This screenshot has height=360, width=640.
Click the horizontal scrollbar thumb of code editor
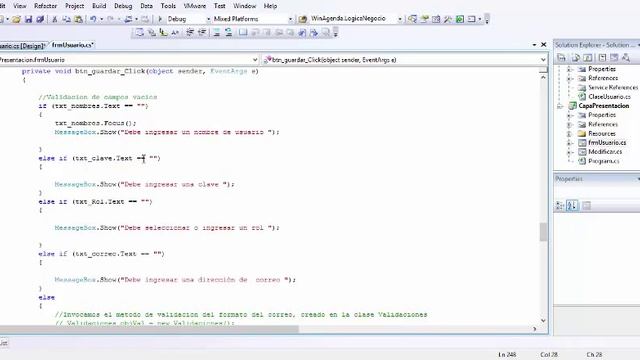coord(149,329)
